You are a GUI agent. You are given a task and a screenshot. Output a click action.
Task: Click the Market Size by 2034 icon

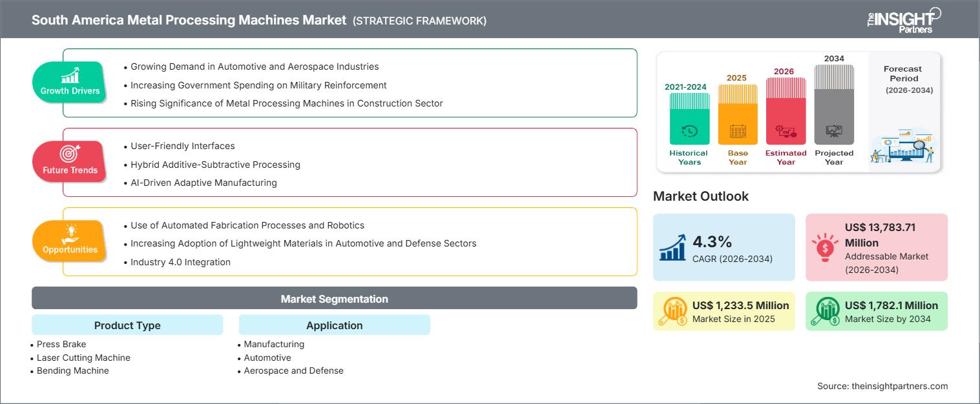[825, 311]
